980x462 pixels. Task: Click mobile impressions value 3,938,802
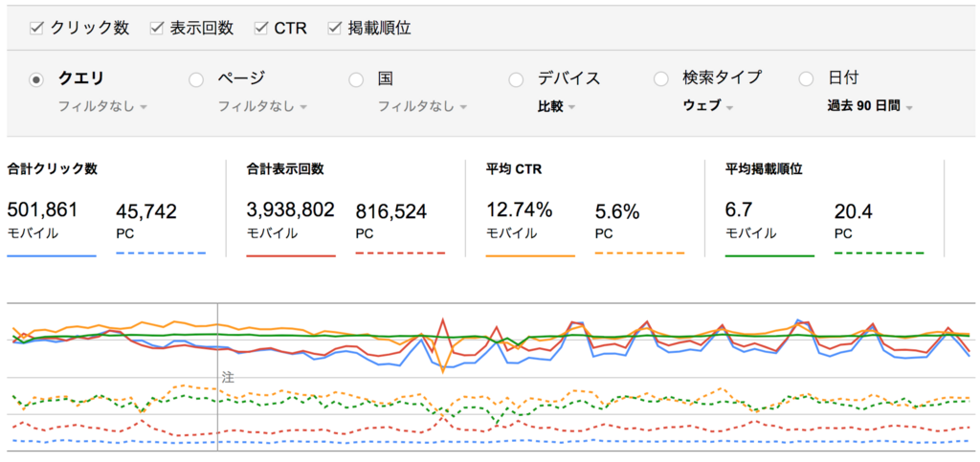click(291, 210)
